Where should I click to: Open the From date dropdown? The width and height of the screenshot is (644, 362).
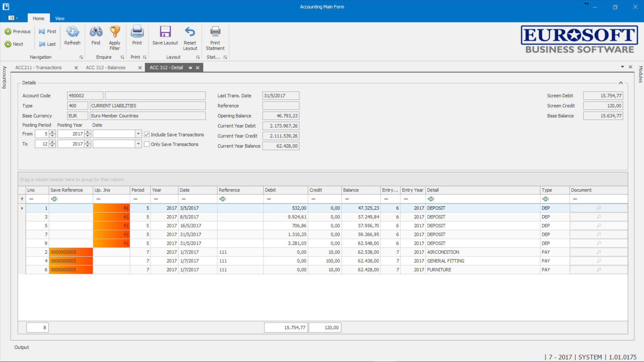tap(138, 134)
